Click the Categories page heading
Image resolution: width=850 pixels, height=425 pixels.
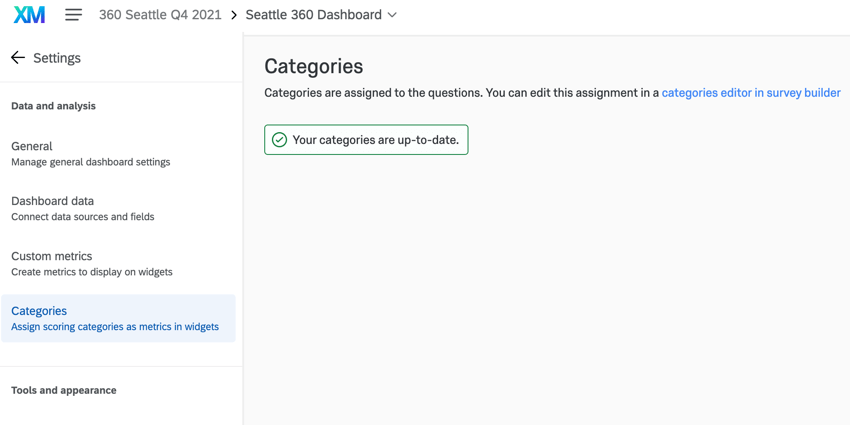313,66
